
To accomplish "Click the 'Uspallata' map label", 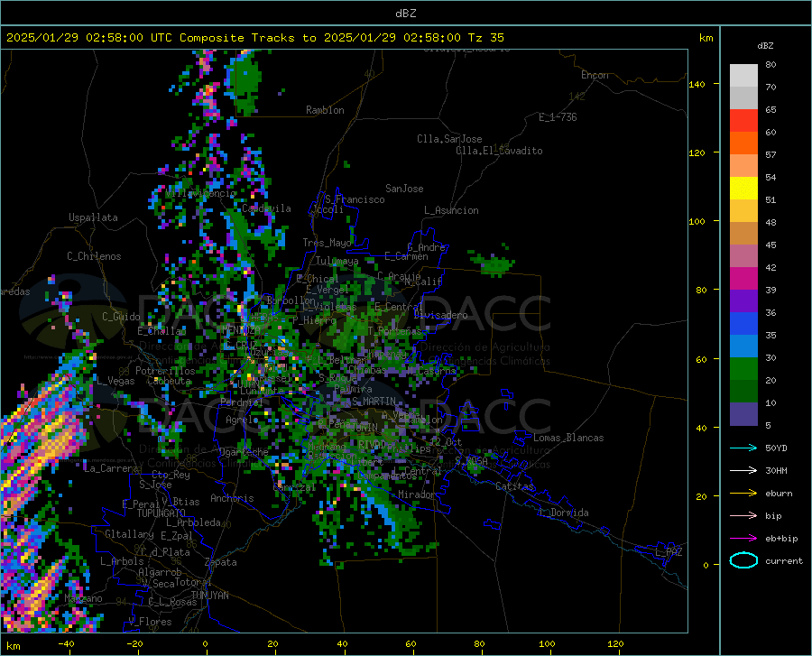I will 93,217.
